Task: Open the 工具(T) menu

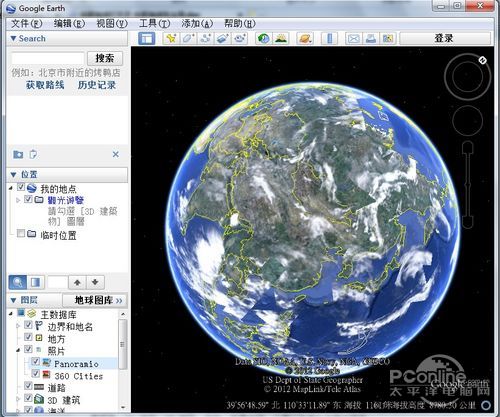Action: (155, 23)
